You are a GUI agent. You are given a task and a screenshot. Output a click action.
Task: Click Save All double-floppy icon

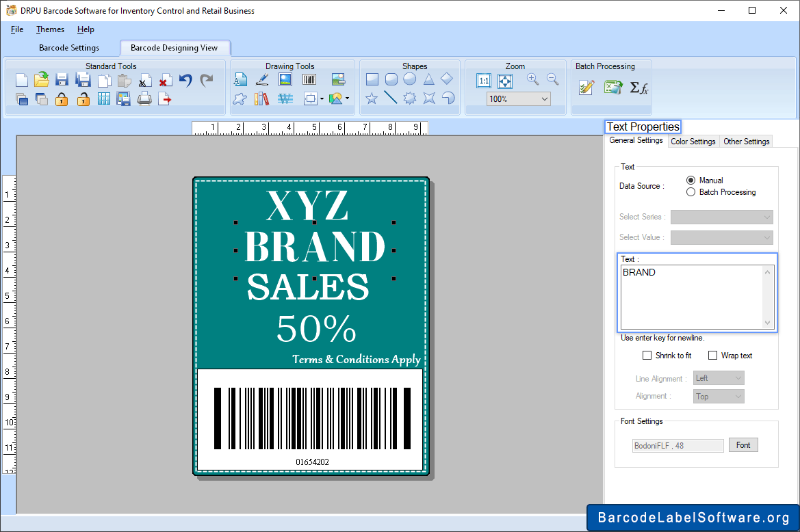click(83, 80)
